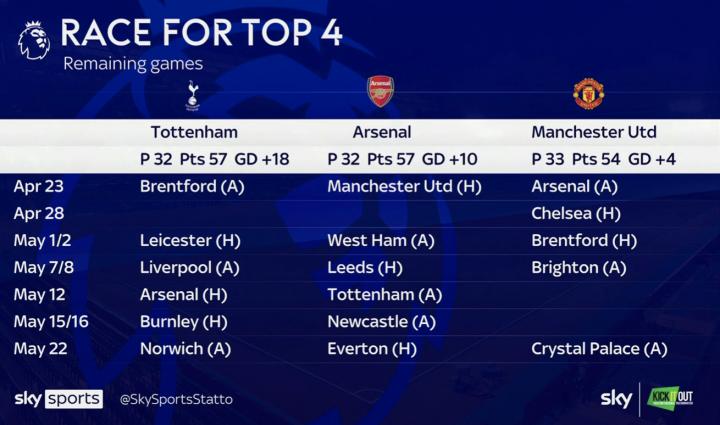The image size is (720, 425).
Task: Click Arsenal's West Ham (A) fixture
Action: [381, 240]
